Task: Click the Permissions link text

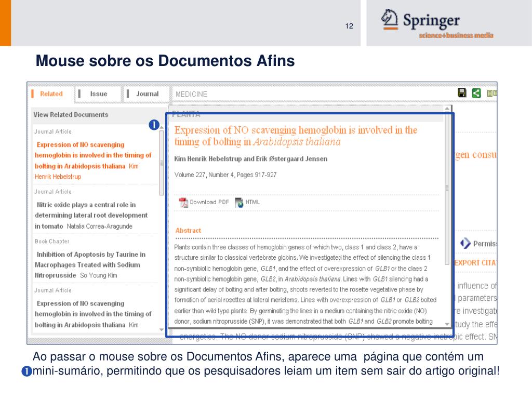Action: pyautogui.click(x=485, y=244)
